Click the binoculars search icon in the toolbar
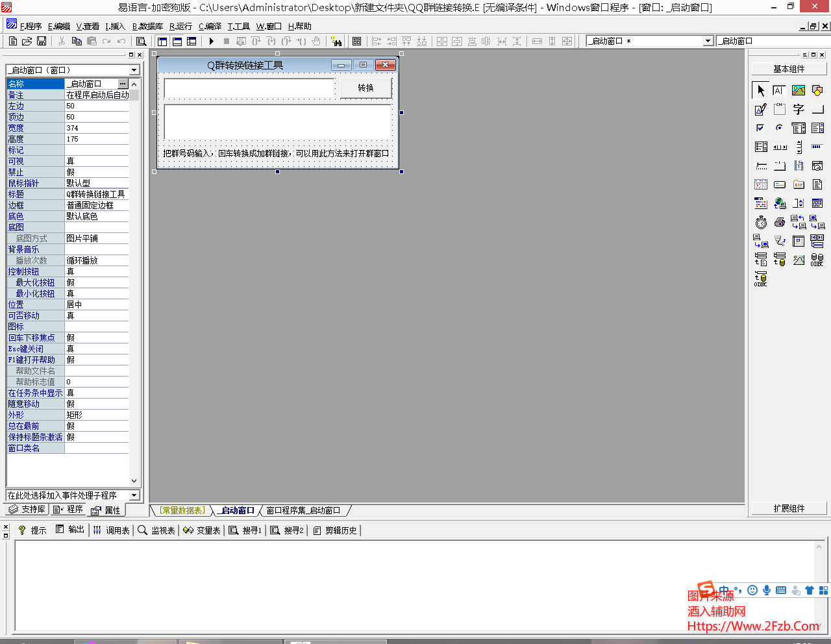This screenshot has width=831, height=644. pos(336,41)
